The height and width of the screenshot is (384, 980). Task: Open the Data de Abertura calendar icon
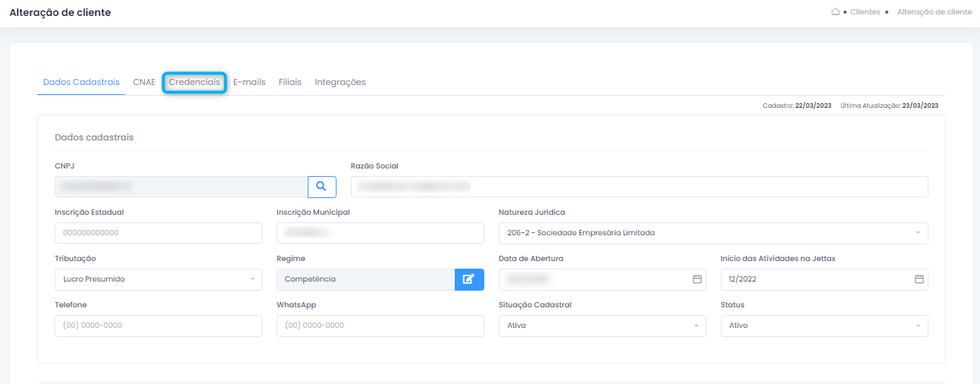697,279
